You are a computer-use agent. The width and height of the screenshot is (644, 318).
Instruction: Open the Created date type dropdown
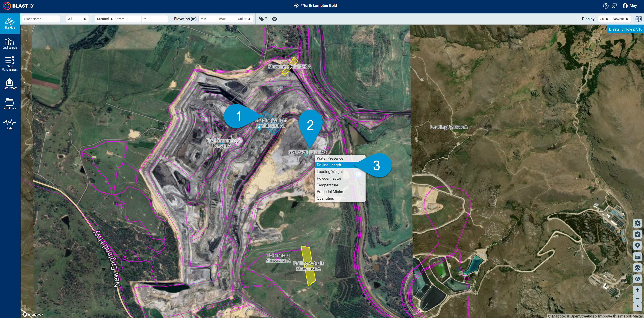click(x=105, y=19)
